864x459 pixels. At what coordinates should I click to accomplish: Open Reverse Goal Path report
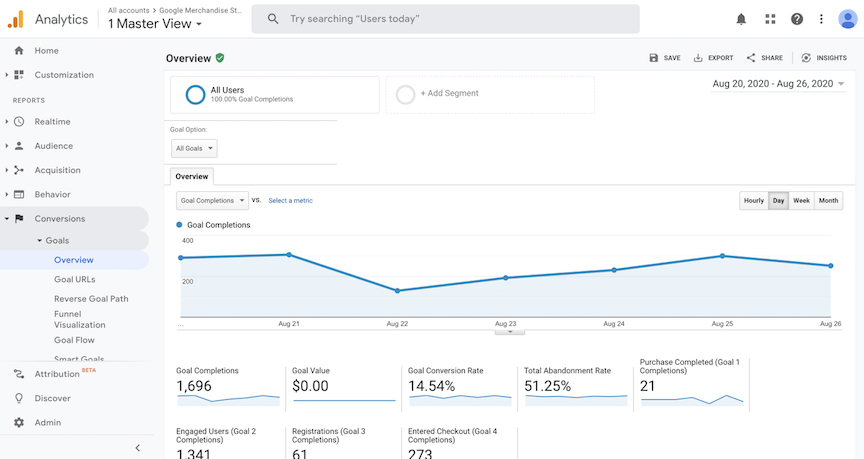pyautogui.click(x=91, y=299)
